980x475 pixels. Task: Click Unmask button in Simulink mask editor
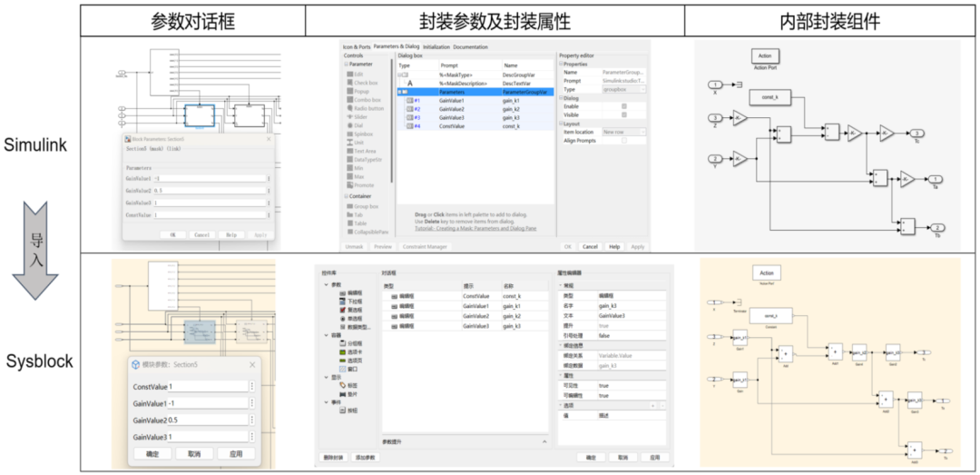click(353, 246)
